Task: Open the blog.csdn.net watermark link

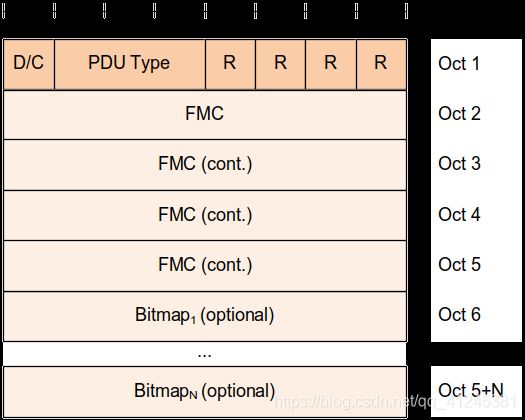Action: 396,402
